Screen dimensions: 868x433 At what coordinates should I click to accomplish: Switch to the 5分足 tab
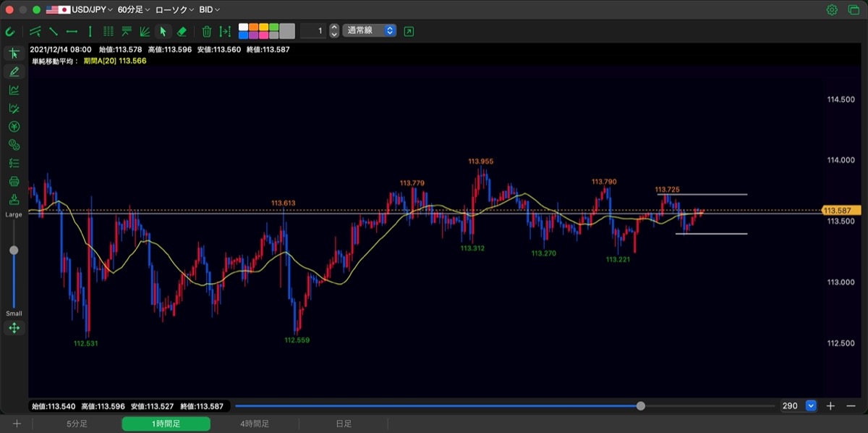[77, 424]
